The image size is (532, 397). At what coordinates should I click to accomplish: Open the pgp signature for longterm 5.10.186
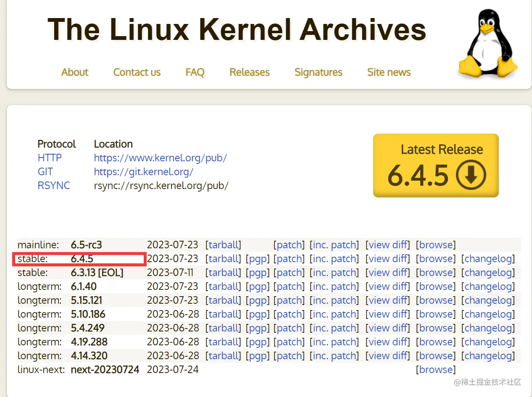click(x=258, y=315)
